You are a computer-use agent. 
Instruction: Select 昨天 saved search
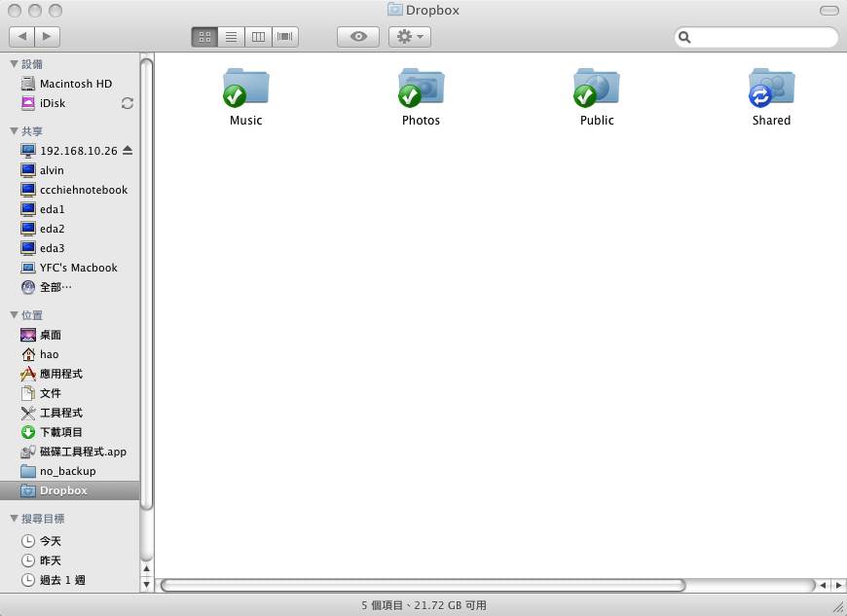[x=70, y=561]
